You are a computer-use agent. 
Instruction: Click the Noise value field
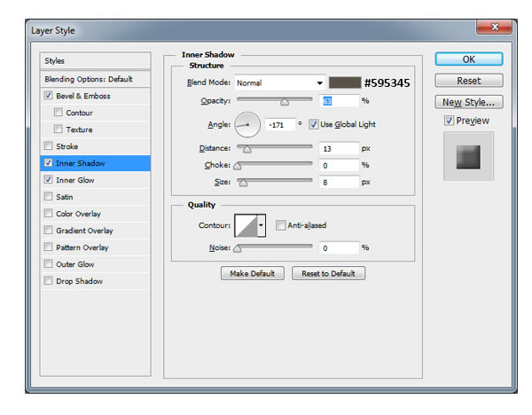(x=339, y=248)
